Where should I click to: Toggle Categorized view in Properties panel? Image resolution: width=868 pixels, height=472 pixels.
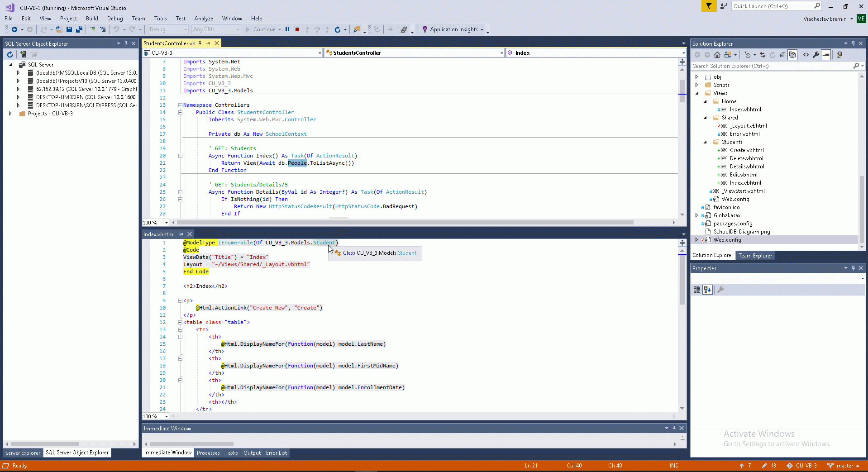tap(697, 290)
